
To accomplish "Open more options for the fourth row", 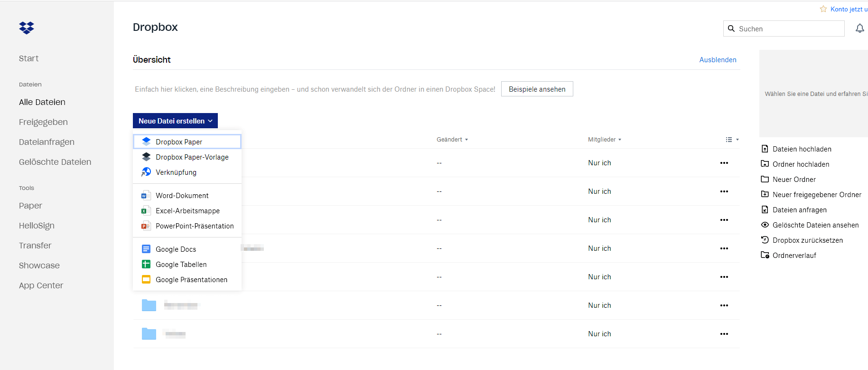I will click(724, 248).
